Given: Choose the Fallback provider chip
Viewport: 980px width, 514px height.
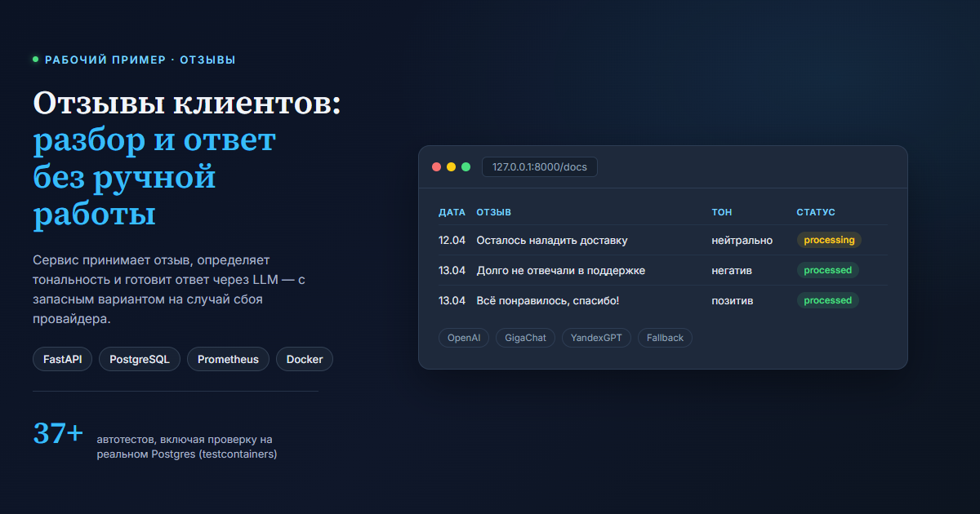Looking at the screenshot, I should tap(665, 338).
